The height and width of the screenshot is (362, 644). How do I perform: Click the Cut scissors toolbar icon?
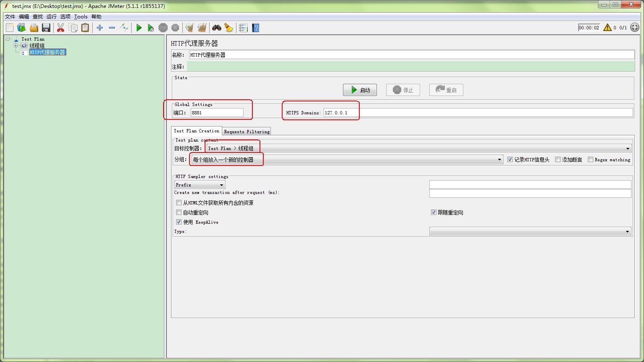tap(60, 28)
